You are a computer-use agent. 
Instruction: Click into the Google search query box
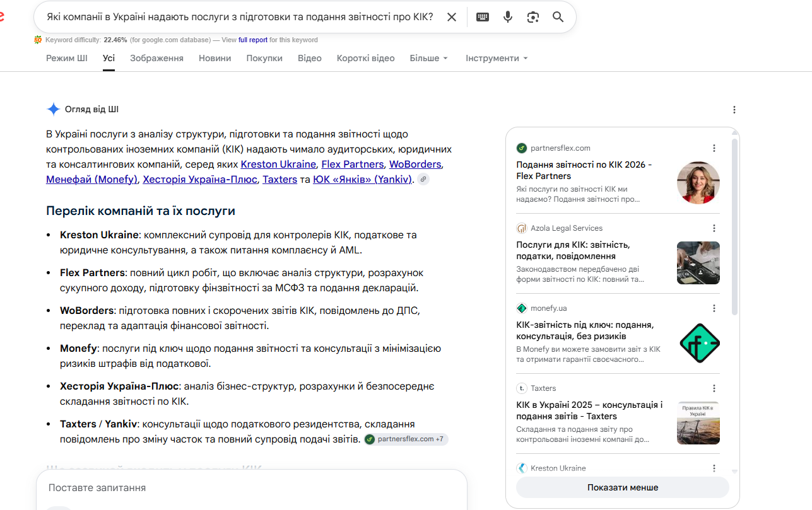click(x=240, y=17)
